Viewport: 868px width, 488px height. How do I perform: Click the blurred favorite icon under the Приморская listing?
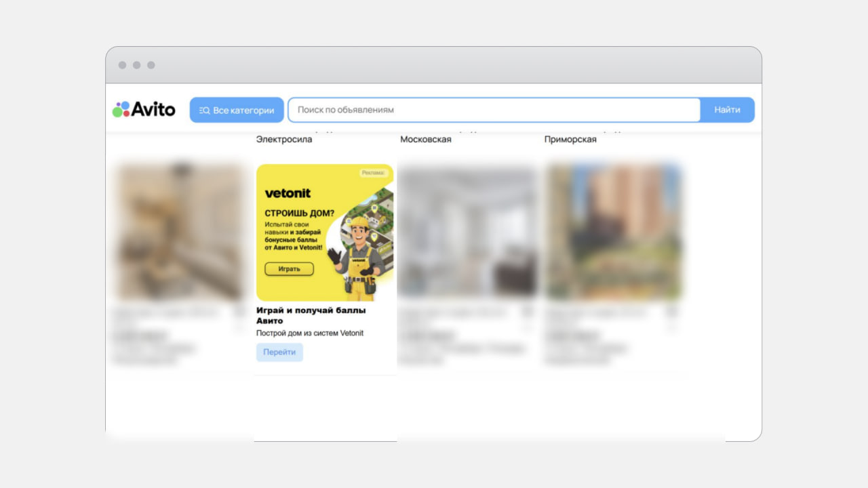671,312
